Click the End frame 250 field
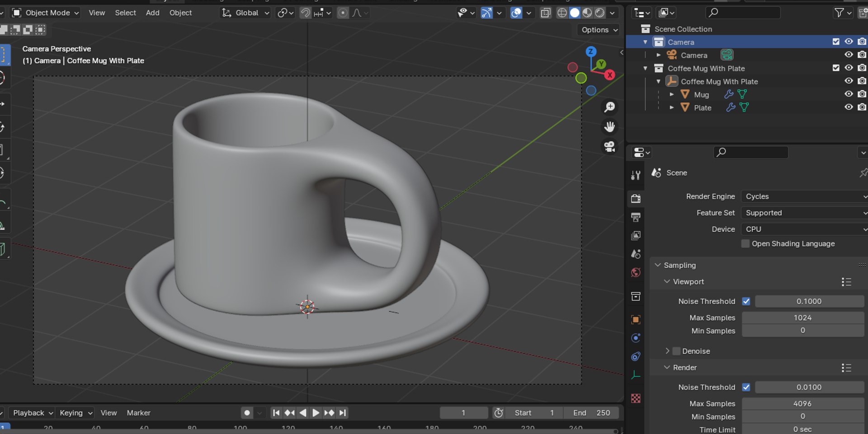This screenshot has height=434, width=868. tap(591, 413)
